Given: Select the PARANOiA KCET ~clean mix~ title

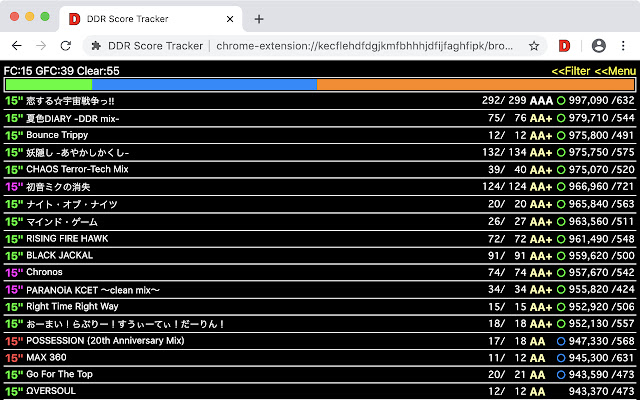Looking at the screenshot, I should 93,290.
